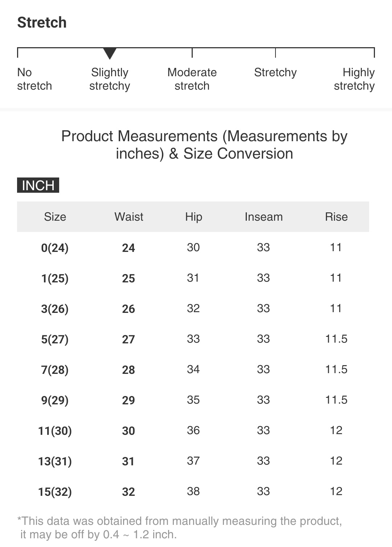This screenshot has width=392, height=547.
Task: Select the 1(25) size row label
Action: tap(55, 278)
